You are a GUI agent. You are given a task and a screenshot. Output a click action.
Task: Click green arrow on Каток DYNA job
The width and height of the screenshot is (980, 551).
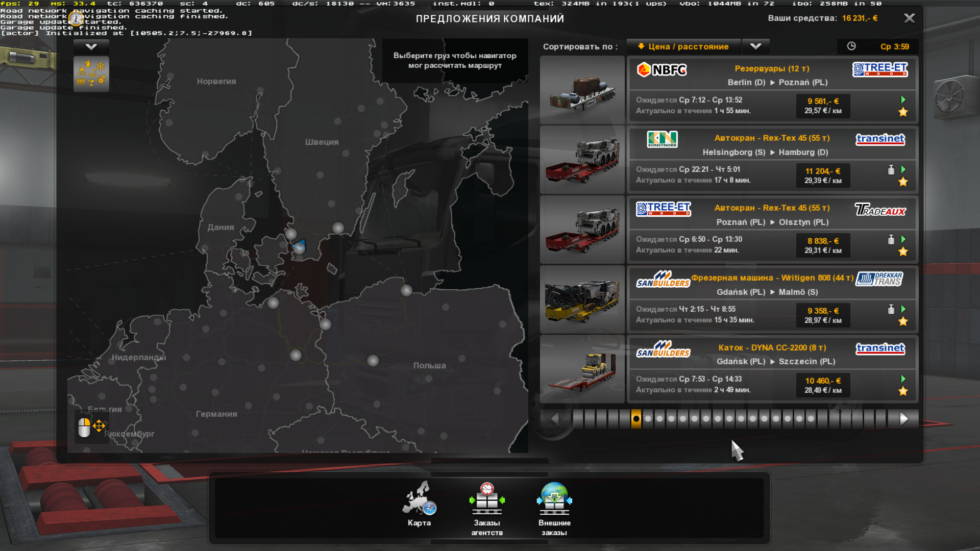pos(903,379)
